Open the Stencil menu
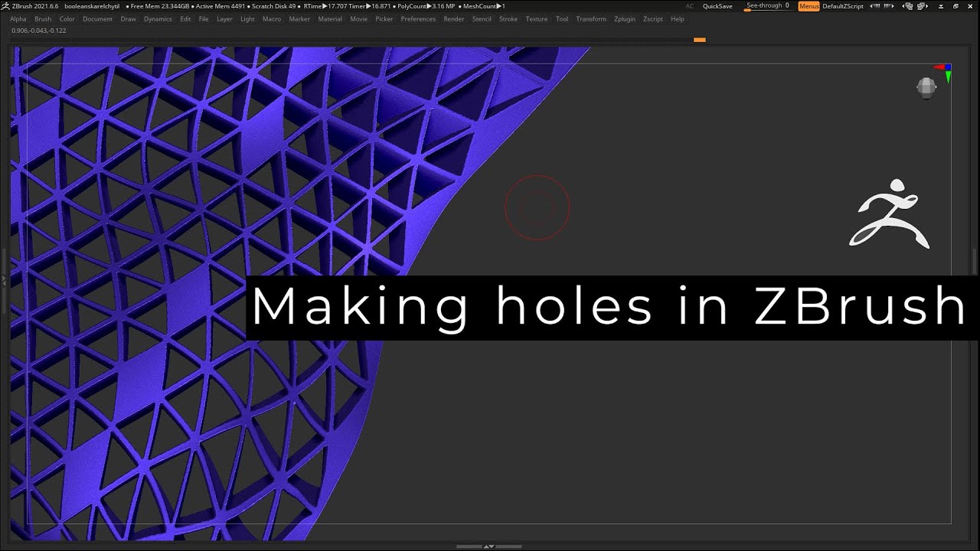This screenshot has width=980, height=551. pos(482,19)
